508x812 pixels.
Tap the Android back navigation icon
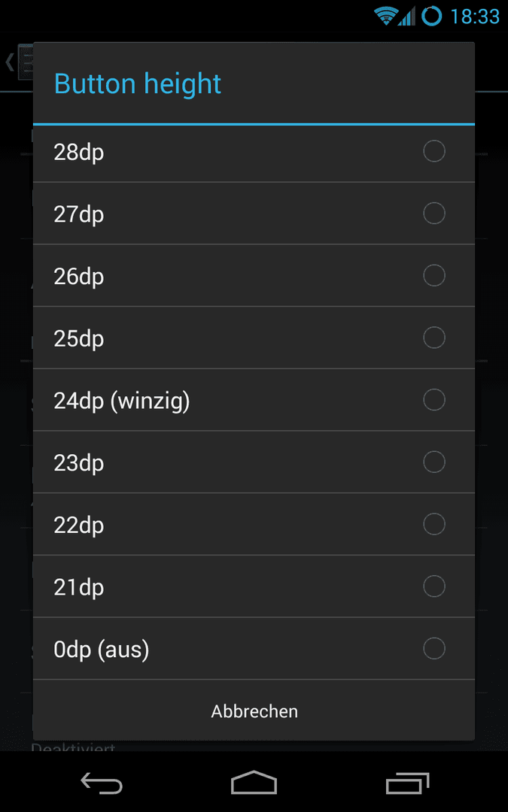coord(102,783)
